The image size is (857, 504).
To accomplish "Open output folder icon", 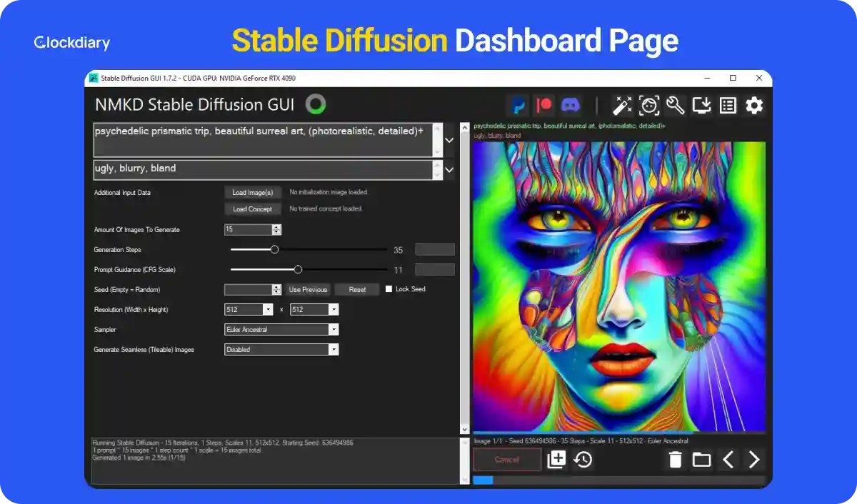I will coord(702,460).
